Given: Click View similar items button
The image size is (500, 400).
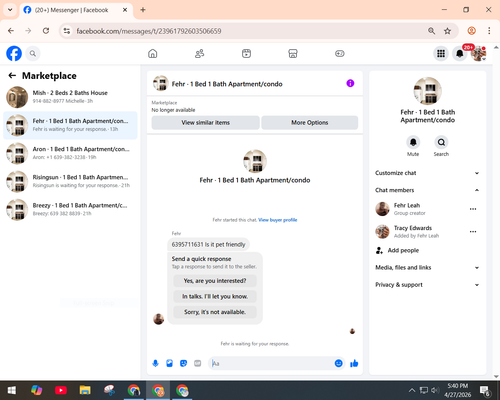Looking at the screenshot, I should pos(205,123).
